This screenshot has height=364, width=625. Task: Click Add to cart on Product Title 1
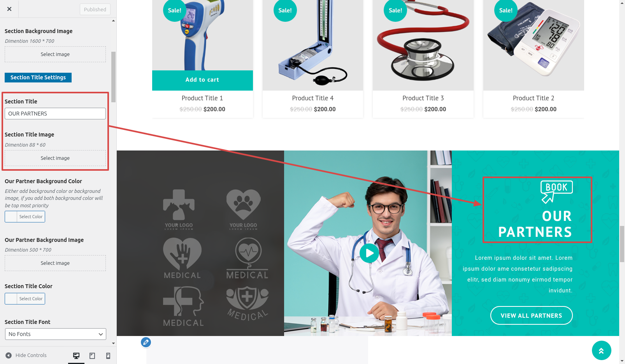pyautogui.click(x=202, y=80)
